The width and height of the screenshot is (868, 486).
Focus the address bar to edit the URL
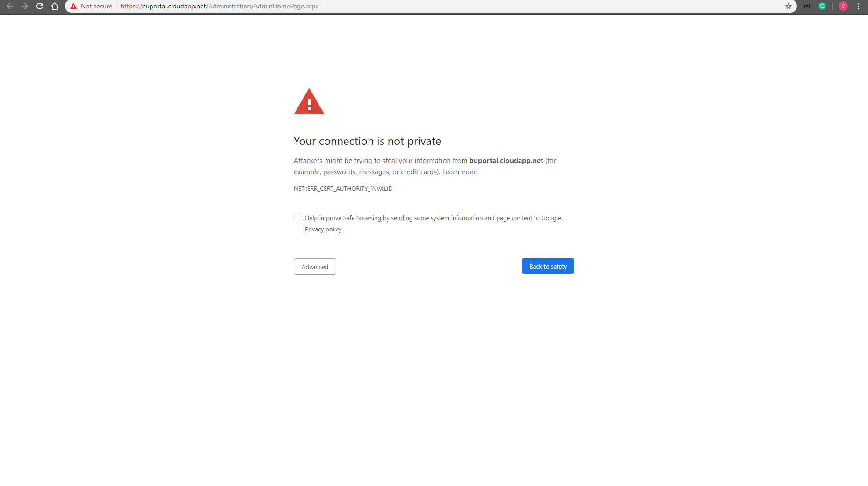(x=281, y=6)
